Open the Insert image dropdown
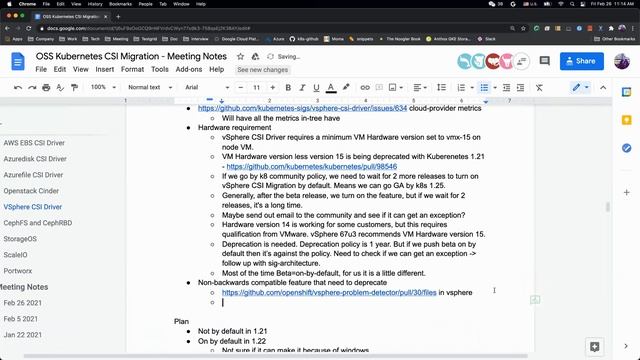 pyautogui.click(x=395, y=87)
